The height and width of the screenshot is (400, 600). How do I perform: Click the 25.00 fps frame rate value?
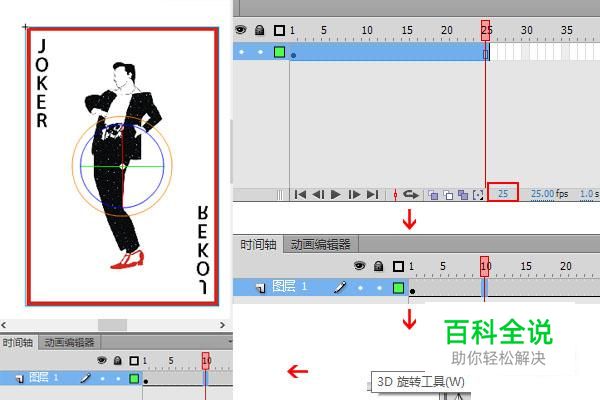pyautogui.click(x=543, y=194)
